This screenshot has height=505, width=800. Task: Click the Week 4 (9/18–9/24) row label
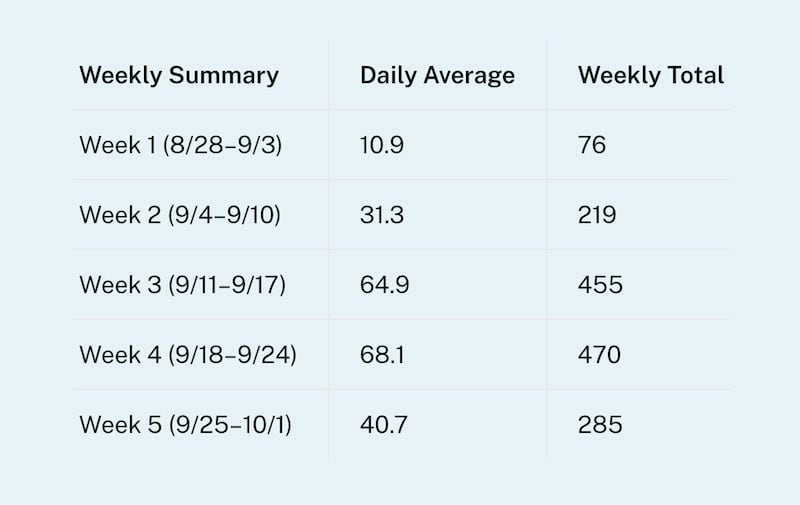188,355
